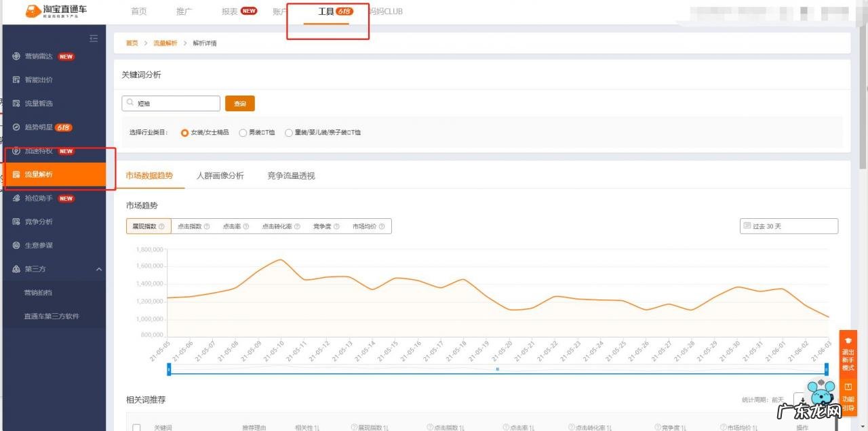The image size is (868, 431).
Task: Sort the table by 相关性 column
Action: [317, 428]
